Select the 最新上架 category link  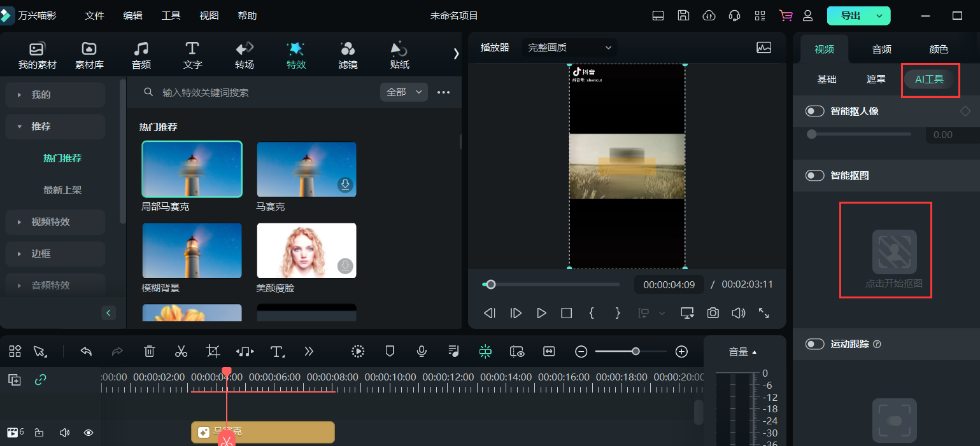pyautogui.click(x=62, y=190)
